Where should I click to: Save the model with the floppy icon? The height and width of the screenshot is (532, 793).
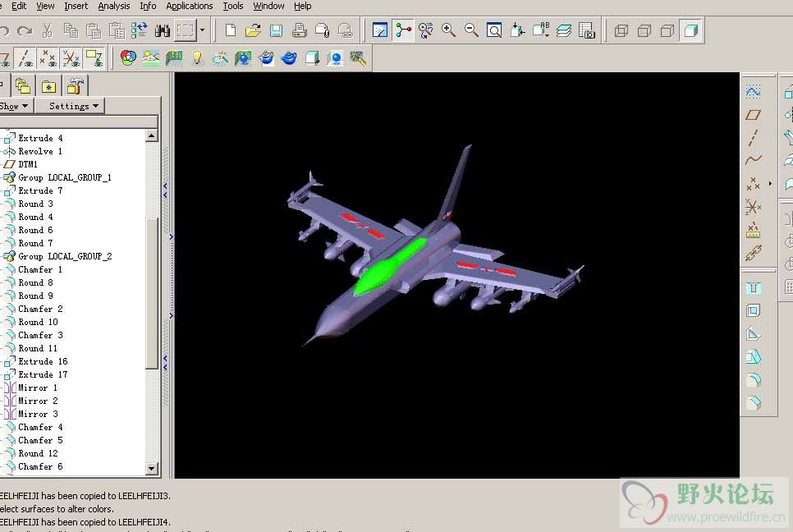pos(276,30)
